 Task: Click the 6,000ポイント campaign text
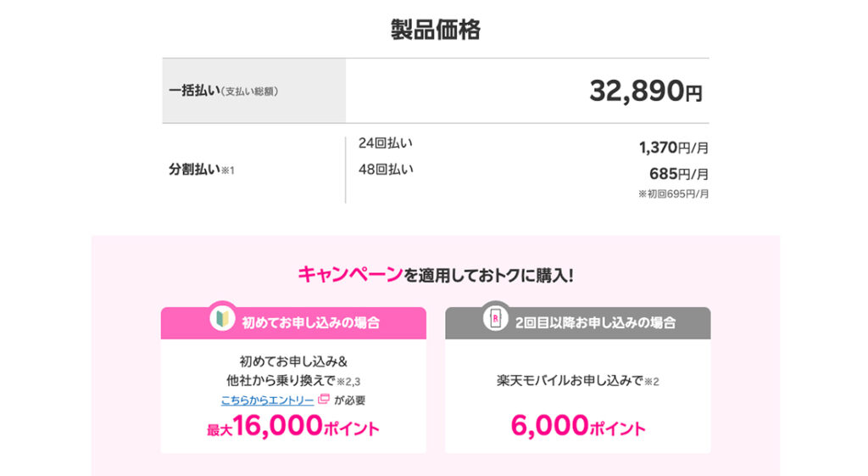577,427
